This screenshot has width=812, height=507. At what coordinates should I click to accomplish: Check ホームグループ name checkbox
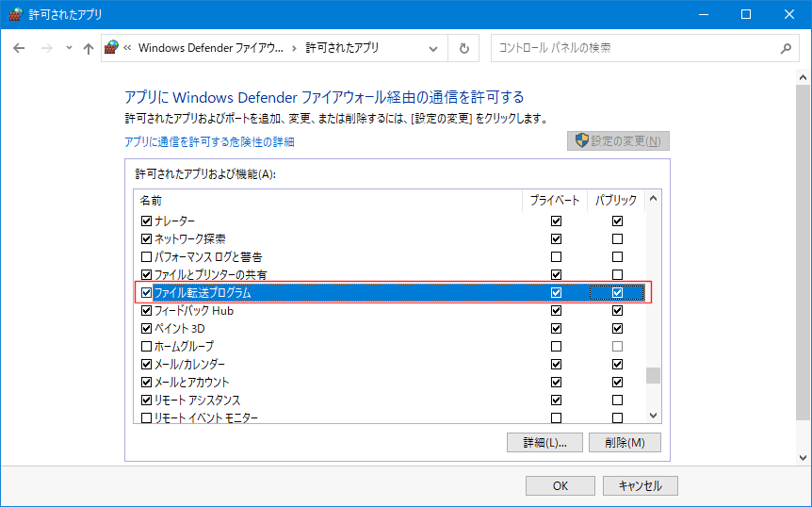[x=147, y=347]
